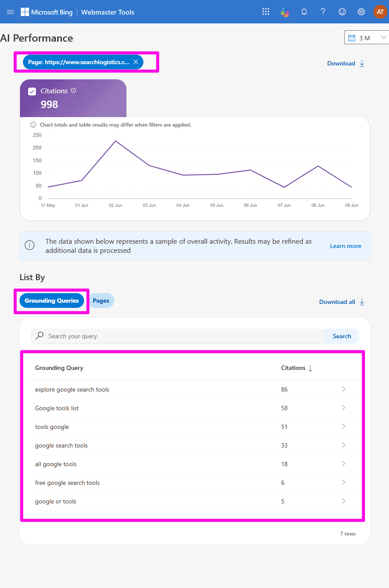
Task: Click the Citations info icon
Action: point(73,91)
